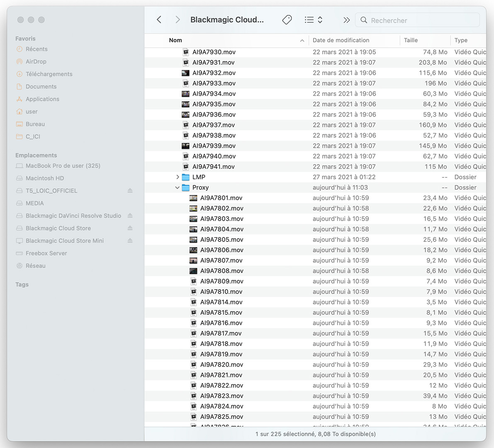Open Réseau network location

click(x=35, y=266)
